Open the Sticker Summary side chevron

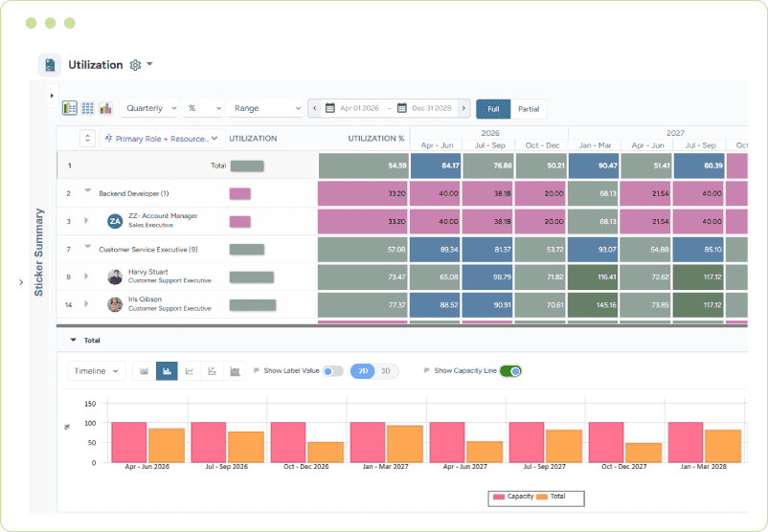[x=21, y=282]
